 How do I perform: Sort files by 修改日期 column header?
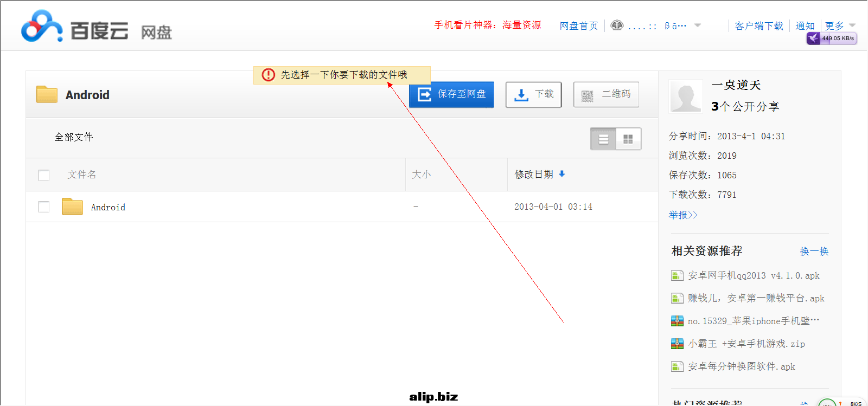(534, 174)
